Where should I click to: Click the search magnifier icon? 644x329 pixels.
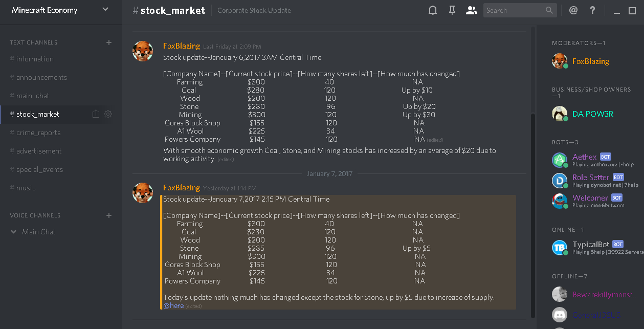pyautogui.click(x=549, y=10)
